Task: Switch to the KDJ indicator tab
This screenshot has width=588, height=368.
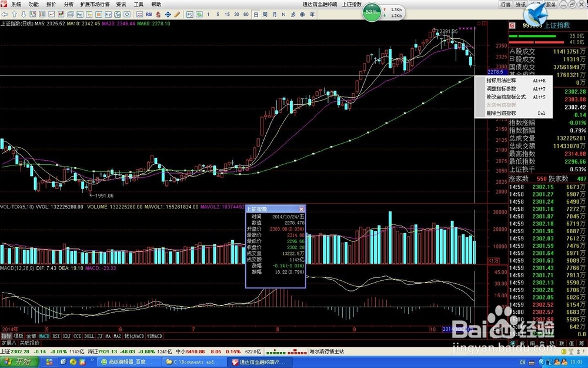Action: [67, 336]
